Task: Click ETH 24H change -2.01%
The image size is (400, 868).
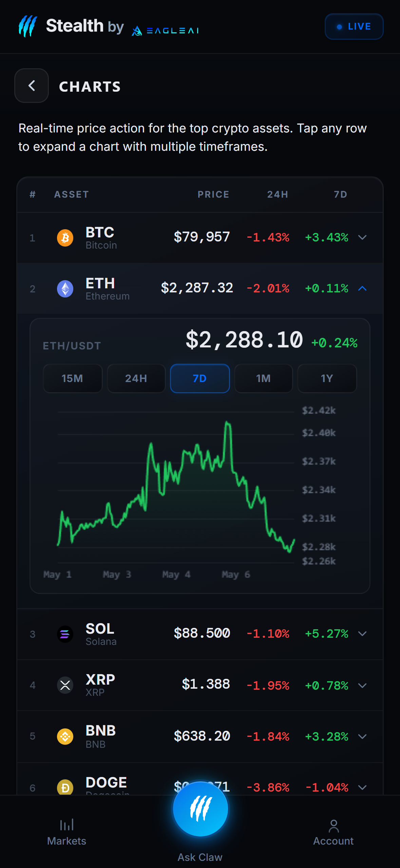Action: point(268,288)
